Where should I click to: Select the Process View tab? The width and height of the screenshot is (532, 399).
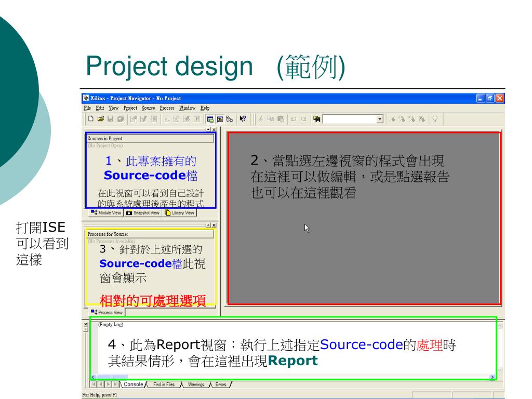pos(107,312)
